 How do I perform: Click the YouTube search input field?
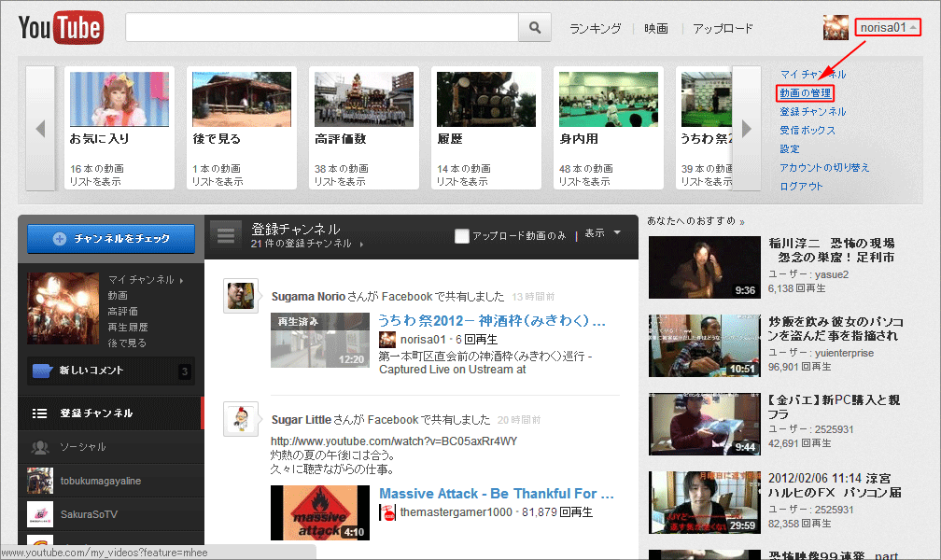pos(322,28)
